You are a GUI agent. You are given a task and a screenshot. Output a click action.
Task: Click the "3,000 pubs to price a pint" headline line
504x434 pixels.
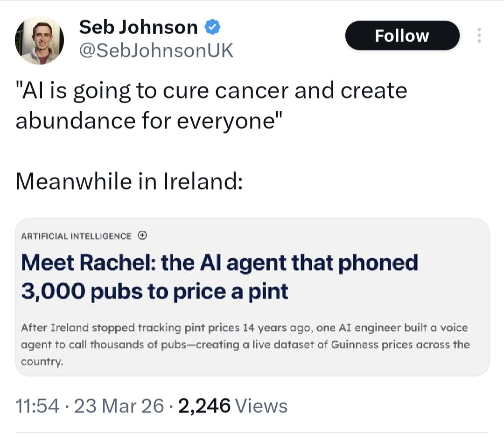(x=154, y=292)
